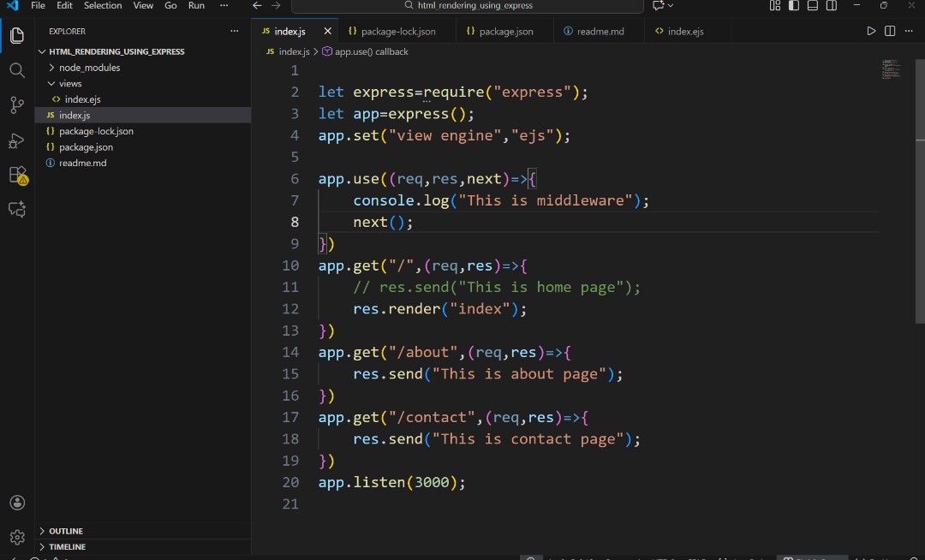Viewport: 925px width, 560px height.
Task: Open the Edit menu
Action: 64,5
